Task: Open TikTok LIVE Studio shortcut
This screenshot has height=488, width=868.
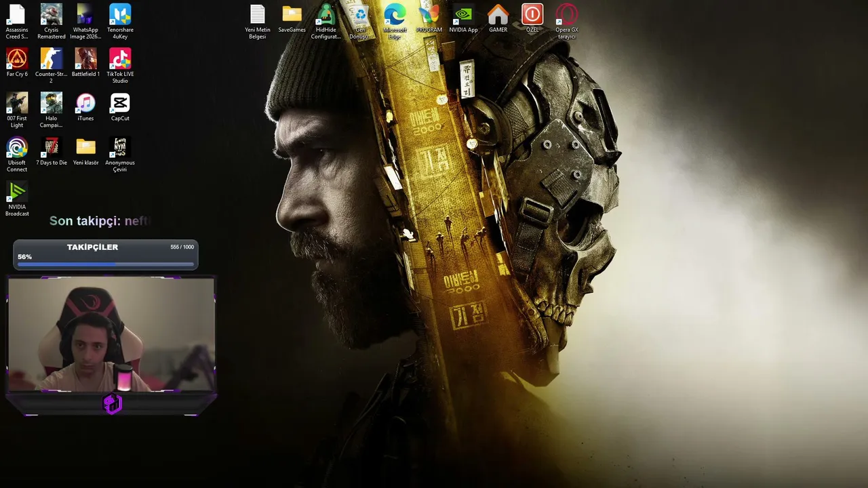Action: (120, 66)
